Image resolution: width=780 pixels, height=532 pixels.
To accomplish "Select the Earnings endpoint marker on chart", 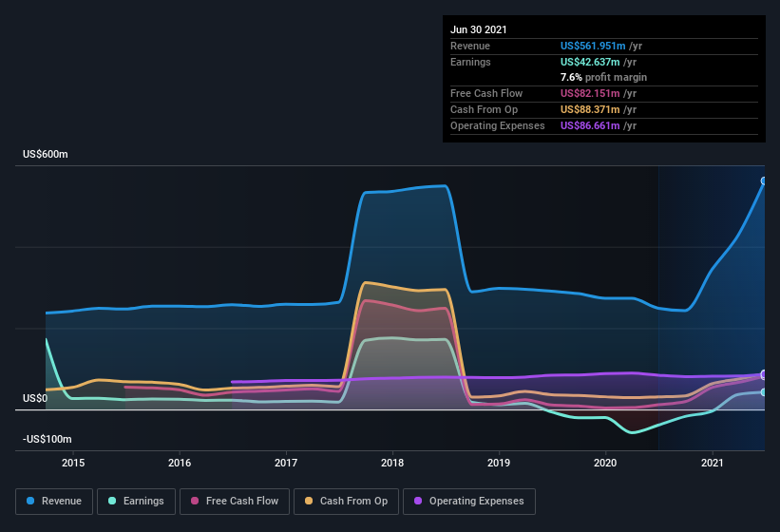I will tap(764, 392).
